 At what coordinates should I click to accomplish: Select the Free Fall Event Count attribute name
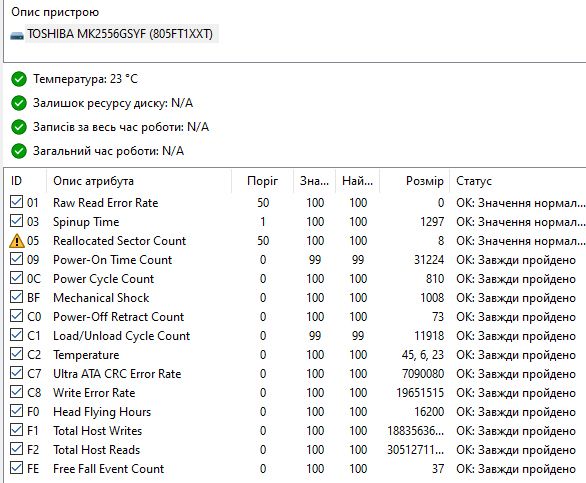click(x=108, y=469)
